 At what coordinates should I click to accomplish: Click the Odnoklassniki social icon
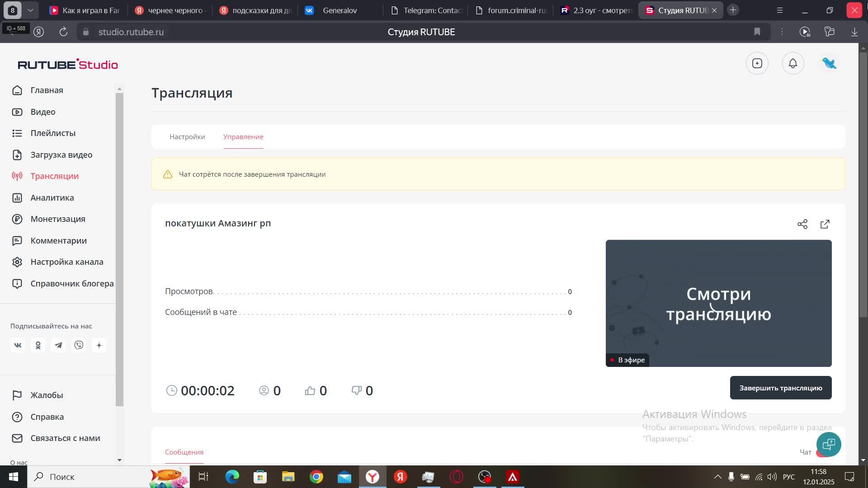coord(38,345)
